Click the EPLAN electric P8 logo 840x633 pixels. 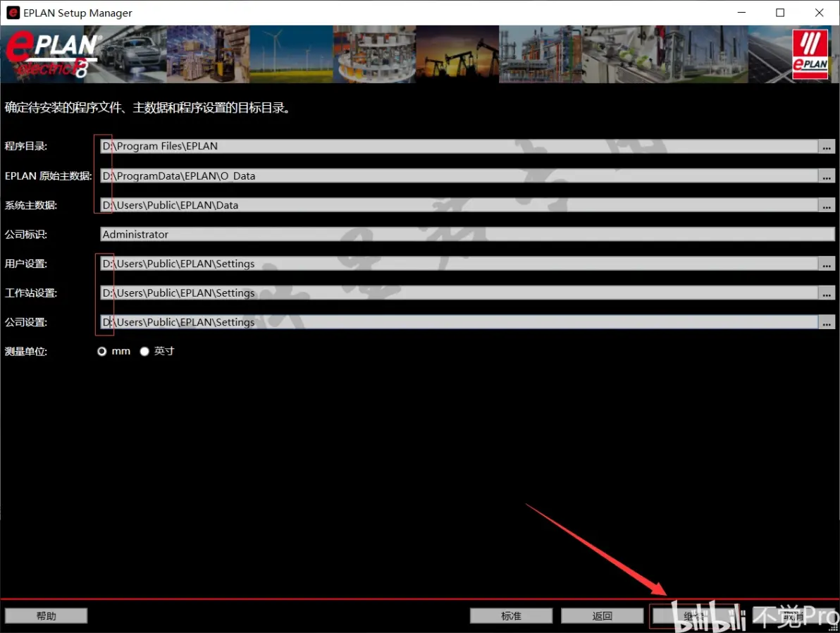pyautogui.click(x=52, y=54)
